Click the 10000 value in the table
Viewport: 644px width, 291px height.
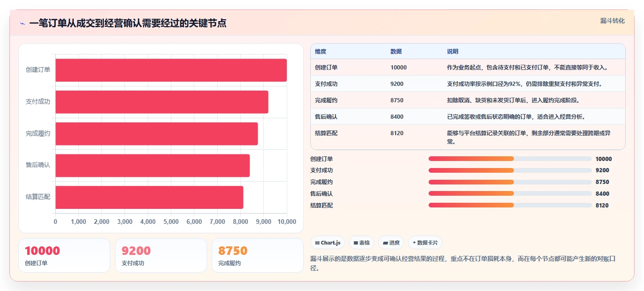[399, 68]
